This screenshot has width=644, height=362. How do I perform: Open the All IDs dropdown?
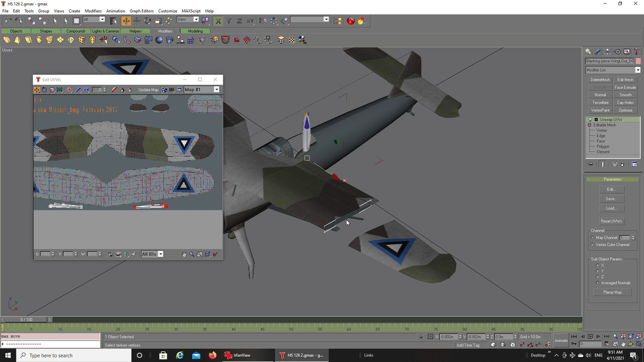(152, 254)
